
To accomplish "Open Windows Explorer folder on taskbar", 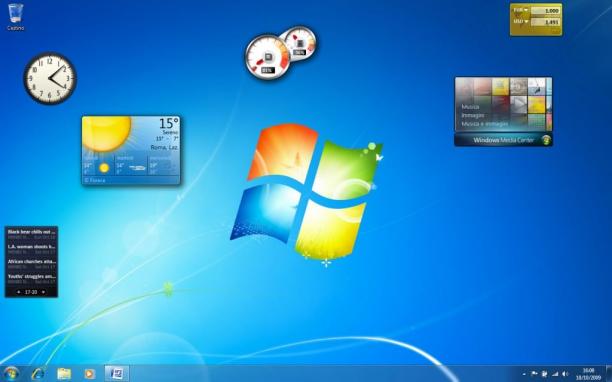I will [64, 374].
